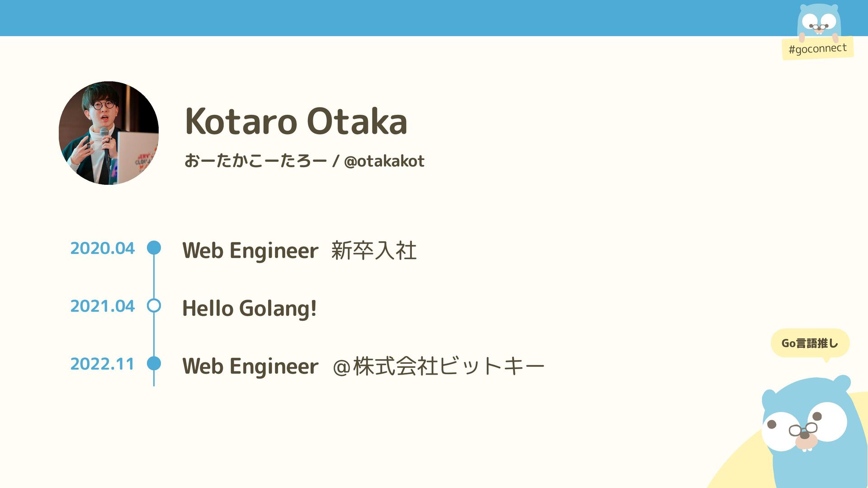This screenshot has width=868, height=488.
Task: Click the 2021.04 date label
Action: click(103, 306)
